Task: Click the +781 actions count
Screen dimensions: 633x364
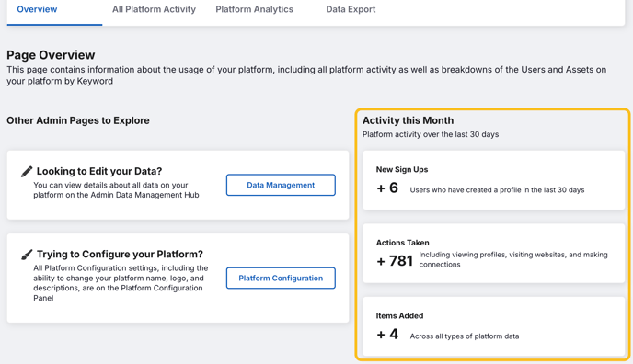Action: 395,261
